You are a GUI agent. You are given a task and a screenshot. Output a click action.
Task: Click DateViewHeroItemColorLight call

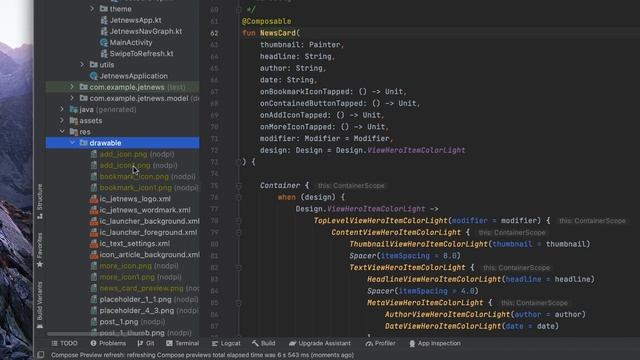(443, 326)
